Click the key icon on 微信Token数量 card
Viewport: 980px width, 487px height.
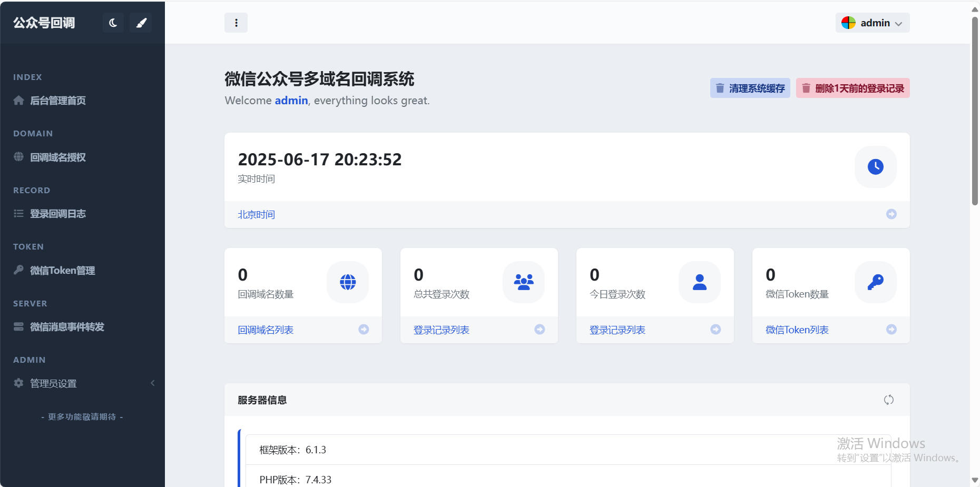click(876, 282)
